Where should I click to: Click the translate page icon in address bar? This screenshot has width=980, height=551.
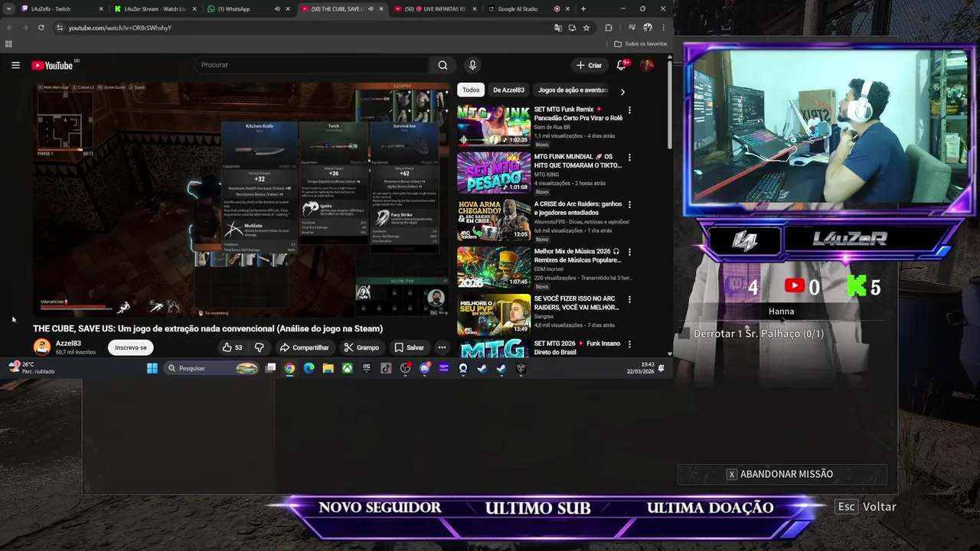click(558, 28)
